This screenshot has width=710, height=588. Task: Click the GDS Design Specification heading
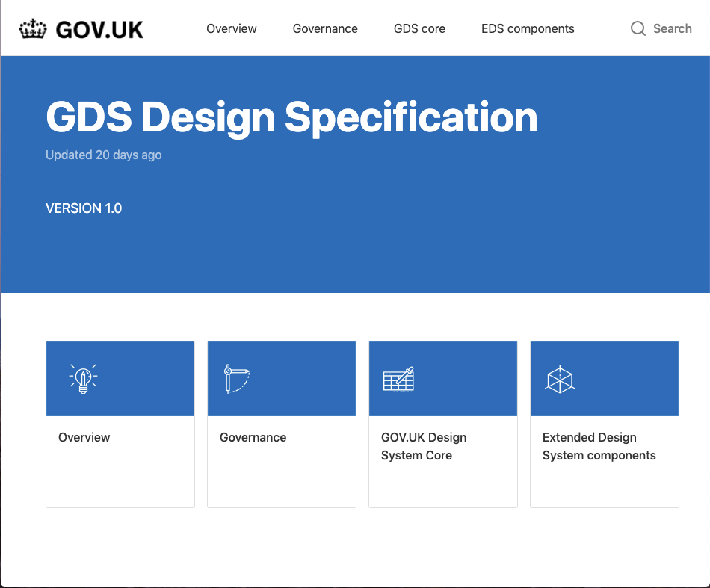point(291,117)
